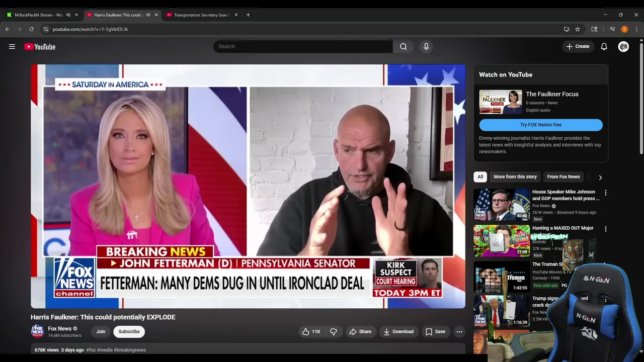
Task: Dislike the video with thumbs down
Action: tap(333, 332)
